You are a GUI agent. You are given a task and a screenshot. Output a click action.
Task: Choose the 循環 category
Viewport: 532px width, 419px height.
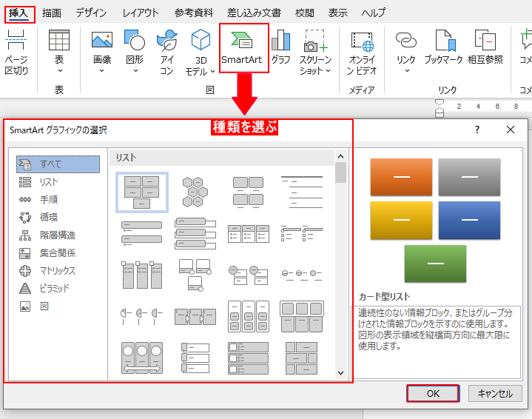pos(38,218)
